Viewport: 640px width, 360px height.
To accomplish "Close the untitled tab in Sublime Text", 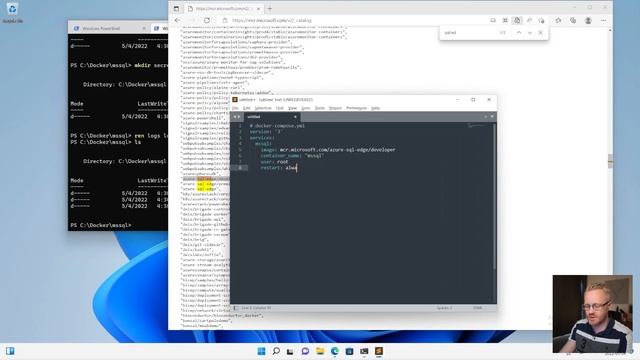I will (x=295, y=117).
